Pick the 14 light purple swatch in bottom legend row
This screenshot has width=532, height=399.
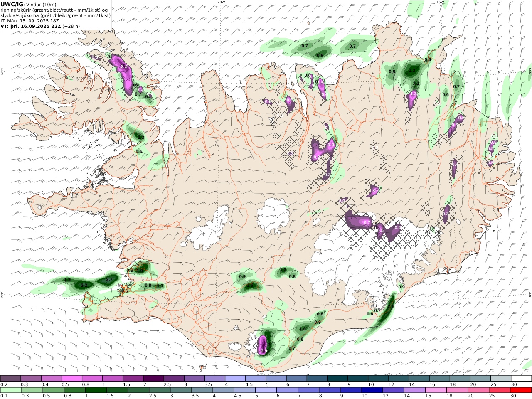point(414,390)
